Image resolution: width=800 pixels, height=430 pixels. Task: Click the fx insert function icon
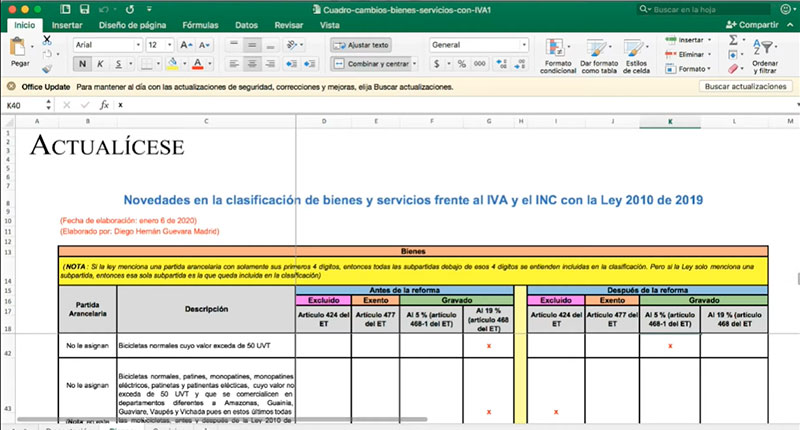(104, 105)
